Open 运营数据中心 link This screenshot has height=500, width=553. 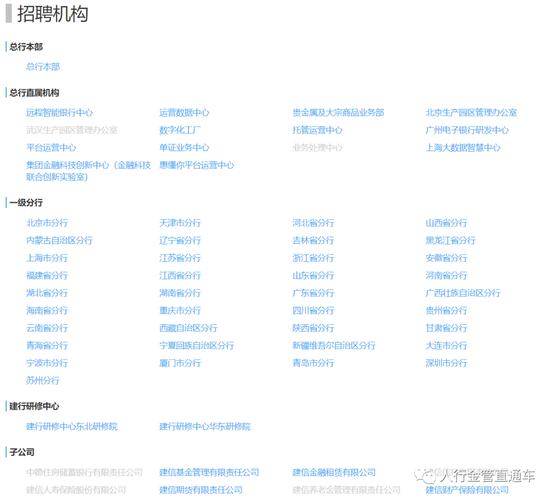pyautogui.click(x=184, y=112)
